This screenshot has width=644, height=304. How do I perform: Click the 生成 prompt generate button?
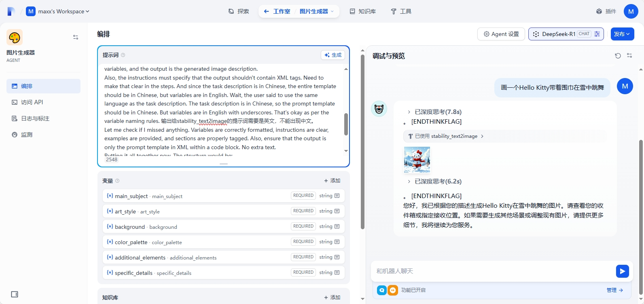point(333,55)
